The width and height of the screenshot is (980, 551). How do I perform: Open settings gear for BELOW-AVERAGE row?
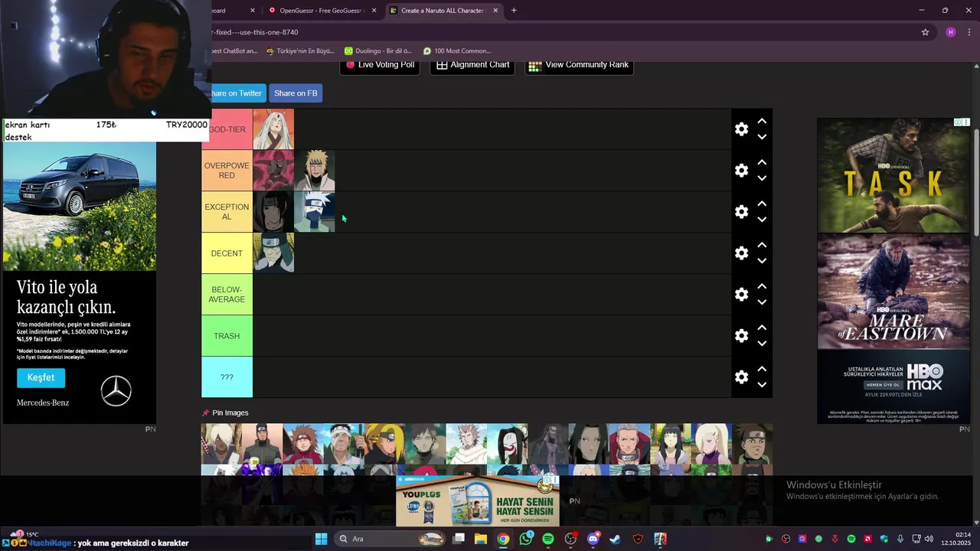[x=741, y=295]
